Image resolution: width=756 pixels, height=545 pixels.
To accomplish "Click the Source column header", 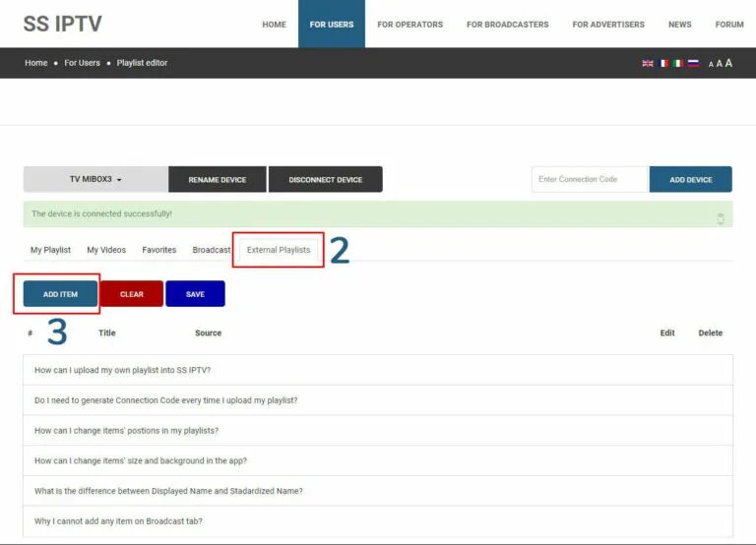I will pyautogui.click(x=209, y=333).
